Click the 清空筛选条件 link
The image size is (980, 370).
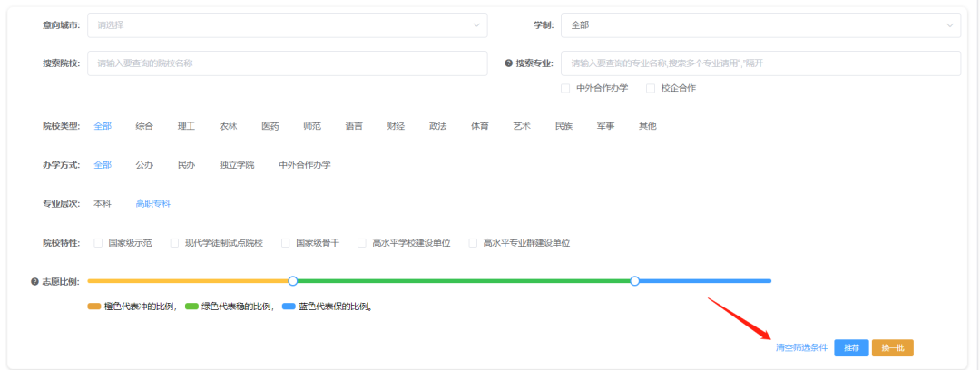[802, 347]
